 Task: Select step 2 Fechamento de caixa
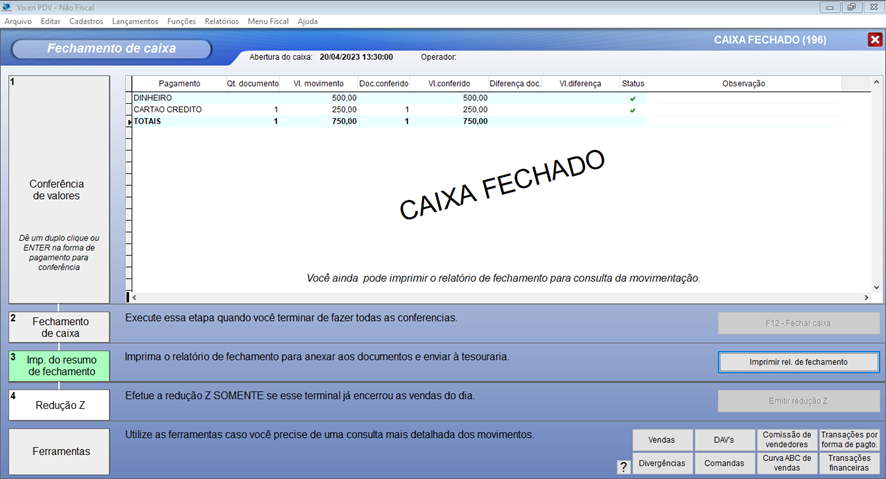point(59,327)
